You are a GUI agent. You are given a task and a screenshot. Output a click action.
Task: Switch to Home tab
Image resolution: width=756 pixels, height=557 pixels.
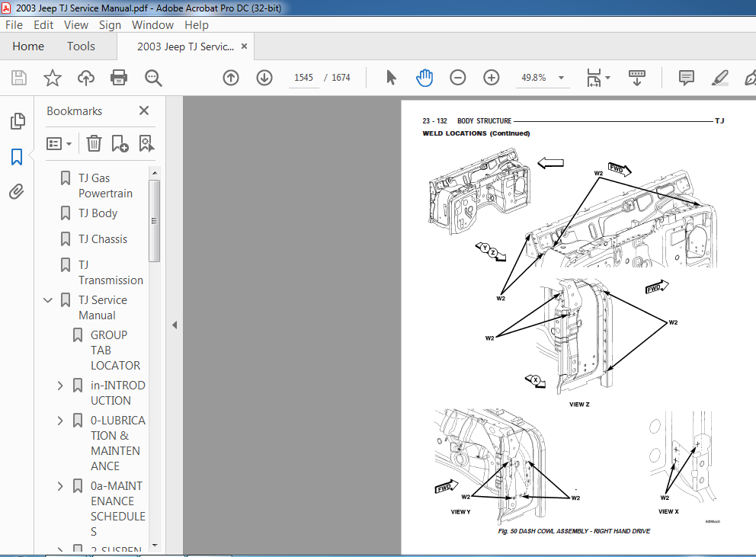pos(28,46)
